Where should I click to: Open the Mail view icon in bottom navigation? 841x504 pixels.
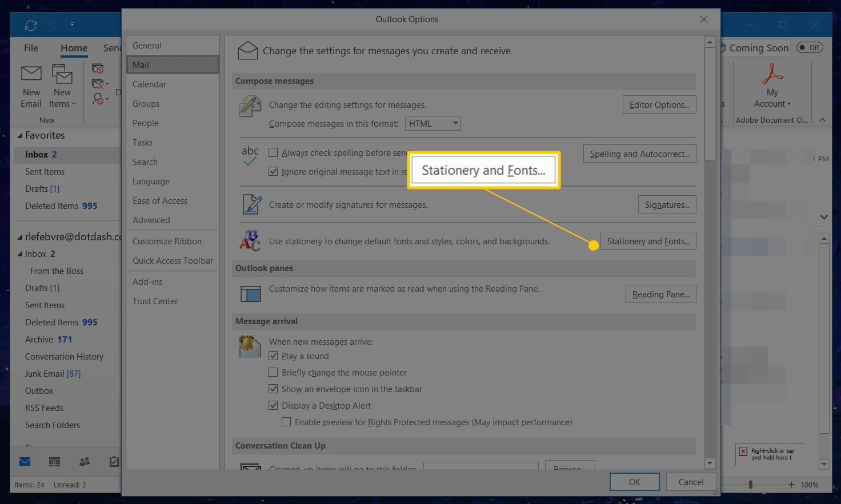pyautogui.click(x=25, y=462)
